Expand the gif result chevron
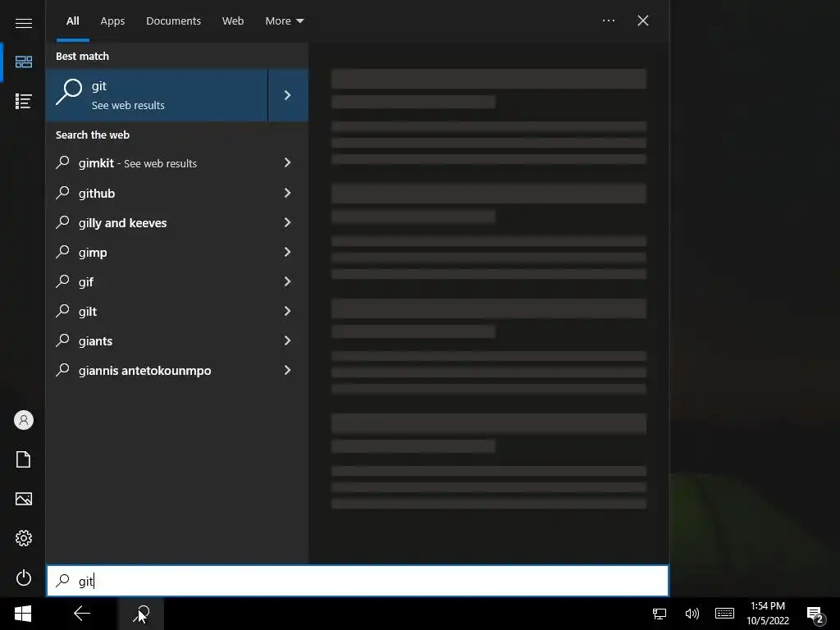Screen dimensions: 840x630 288,282
